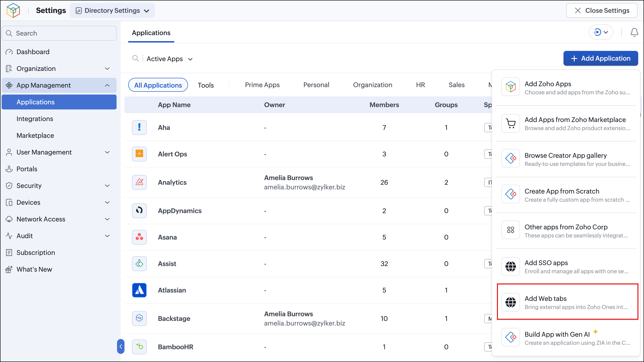The image size is (644, 362).
Task: Click the AppDynamics app icon
Action: pyautogui.click(x=139, y=211)
